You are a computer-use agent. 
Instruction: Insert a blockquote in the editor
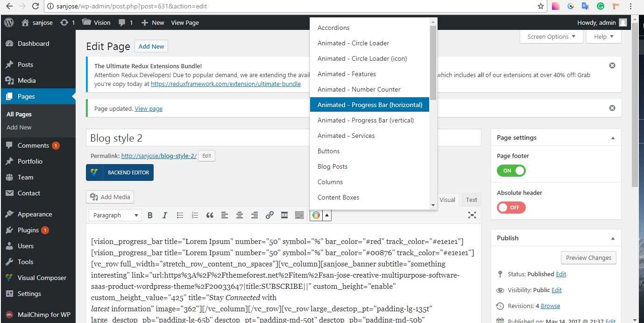[210, 215]
